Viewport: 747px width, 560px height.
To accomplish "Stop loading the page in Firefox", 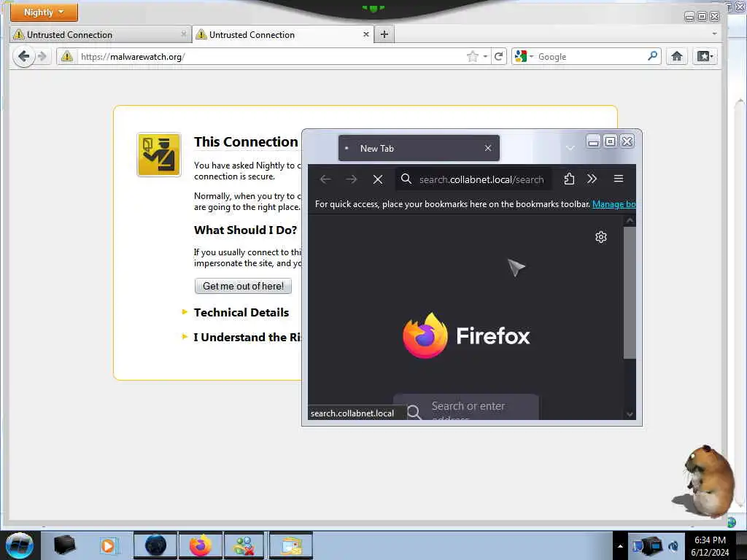I will (378, 179).
